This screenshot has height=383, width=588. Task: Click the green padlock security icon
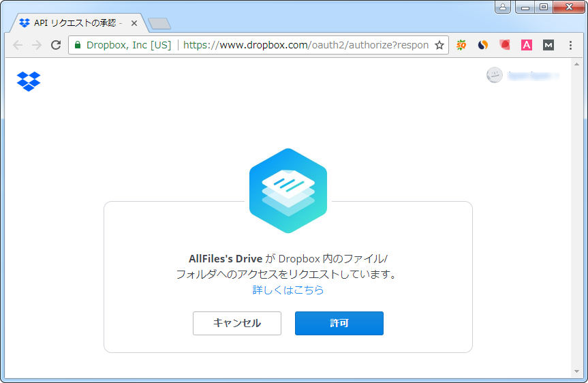(78, 45)
